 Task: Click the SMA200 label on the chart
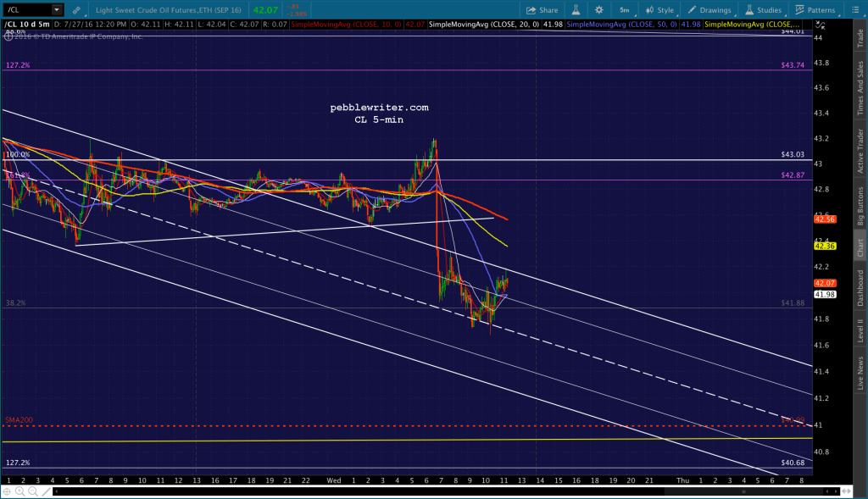coord(19,420)
